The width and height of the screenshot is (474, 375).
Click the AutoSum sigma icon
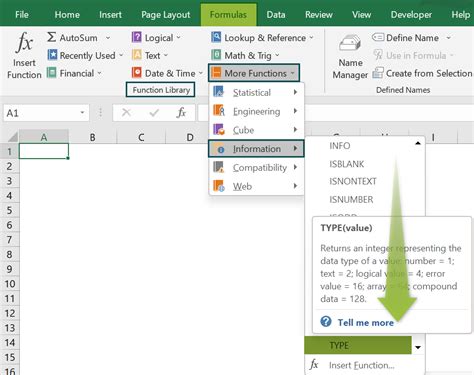[x=51, y=37]
